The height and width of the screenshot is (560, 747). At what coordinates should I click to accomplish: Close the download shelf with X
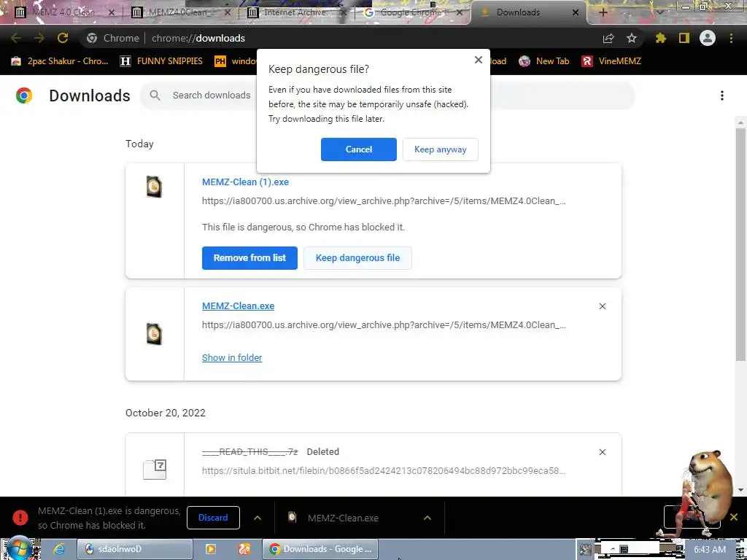(x=734, y=517)
